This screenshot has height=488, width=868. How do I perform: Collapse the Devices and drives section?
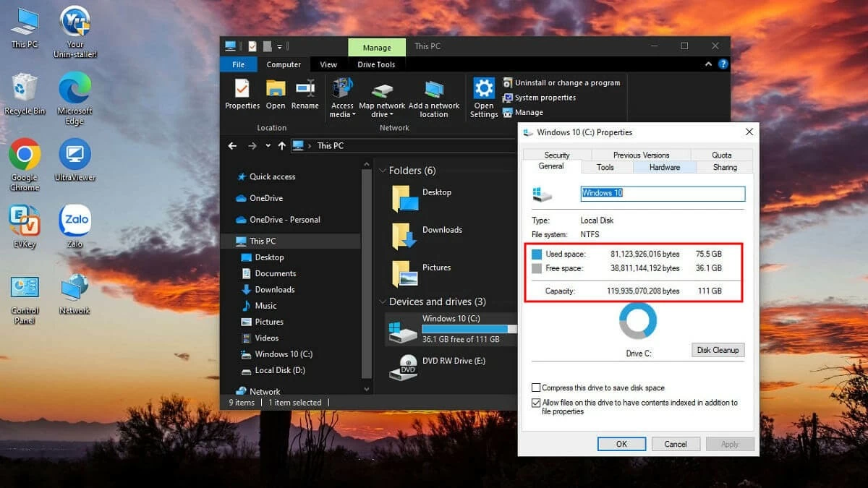383,301
